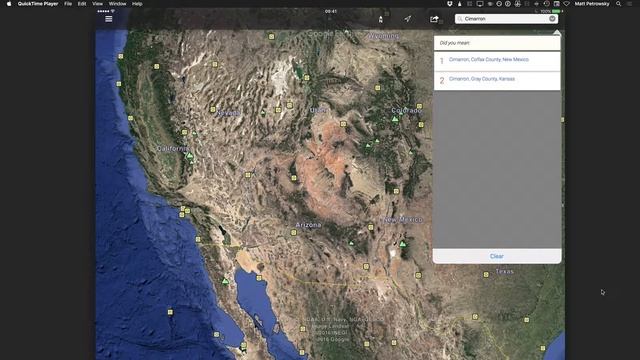
Task: Select the green triangle marker on Baja peninsula
Action: [225, 281]
